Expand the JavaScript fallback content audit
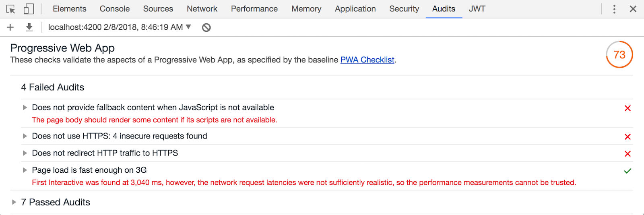Viewport: 644px width, 215px height. pos(25,107)
